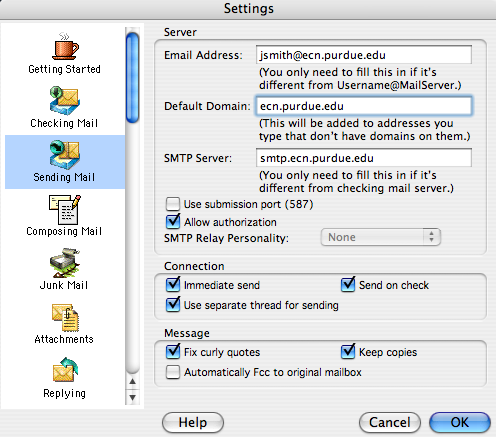Toggle the Immediate send checkbox

pyautogui.click(x=173, y=284)
